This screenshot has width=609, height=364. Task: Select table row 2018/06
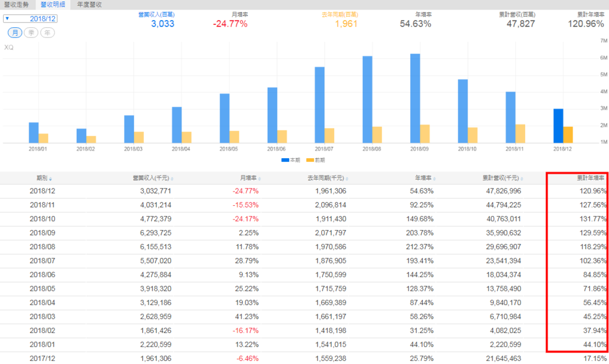tap(304, 275)
